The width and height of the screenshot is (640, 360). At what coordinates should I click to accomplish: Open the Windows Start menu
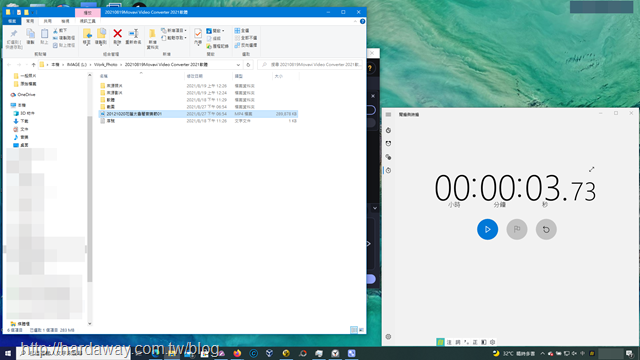pyautogui.click(x=8, y=353)
